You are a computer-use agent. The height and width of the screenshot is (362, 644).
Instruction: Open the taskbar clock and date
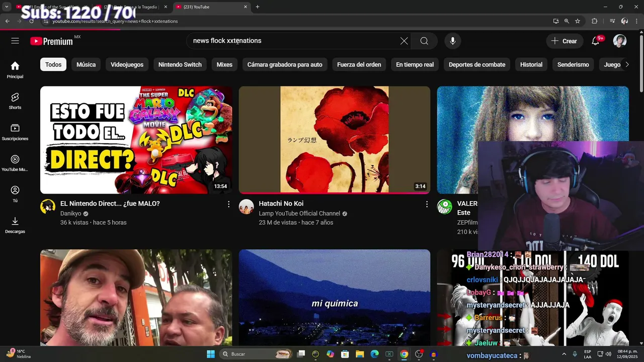[x=623, y=354]
